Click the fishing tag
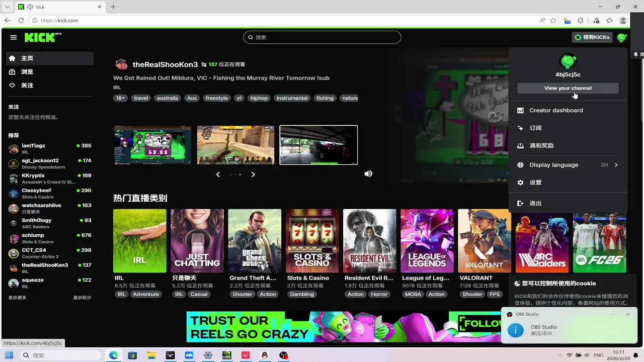The width and height of the screenshot is (644, 362). (x=325, y=98)
